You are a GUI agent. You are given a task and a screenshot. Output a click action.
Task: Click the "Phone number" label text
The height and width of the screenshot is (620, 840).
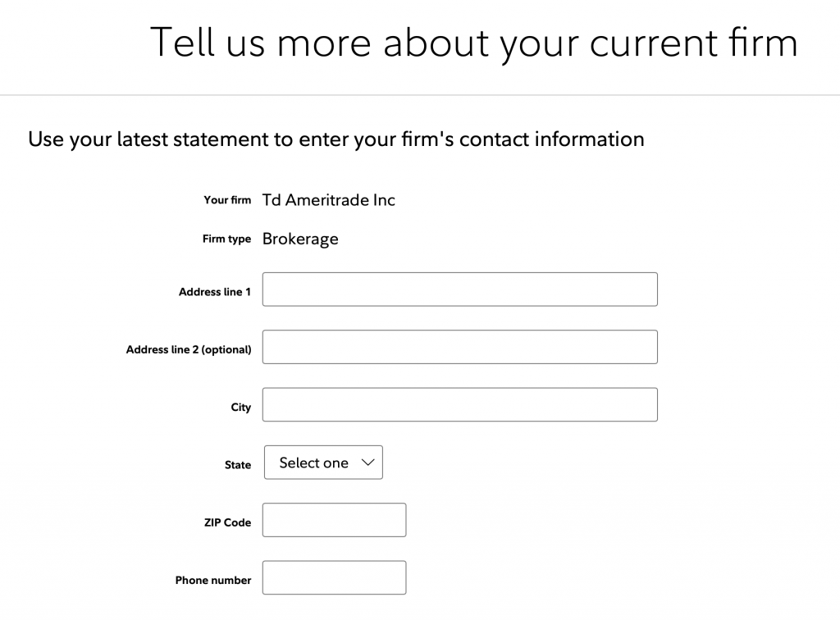coord(213,580)
